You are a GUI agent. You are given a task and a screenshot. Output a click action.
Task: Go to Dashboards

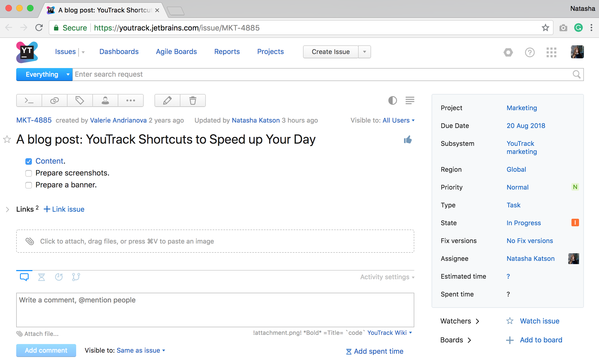point(119,52)
